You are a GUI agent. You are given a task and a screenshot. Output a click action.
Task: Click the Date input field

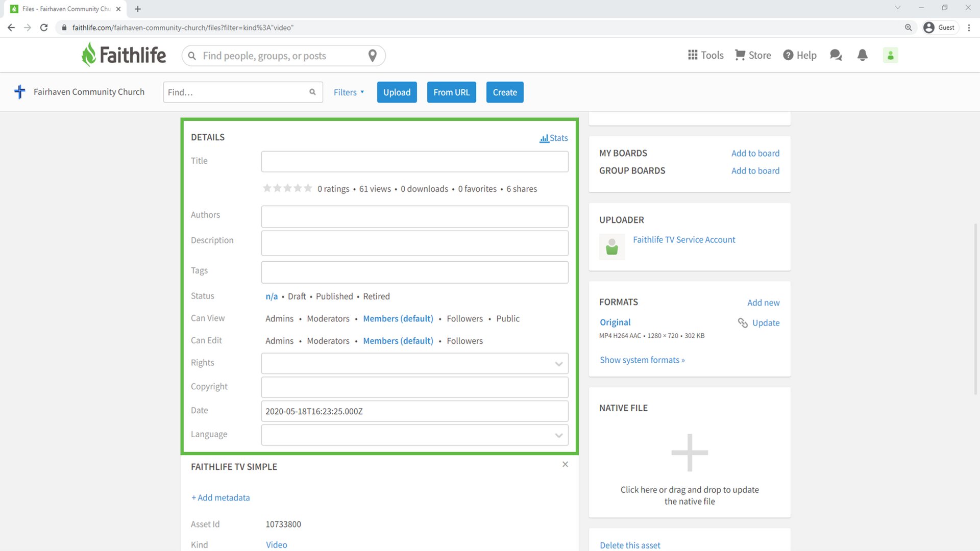point(414,411)
